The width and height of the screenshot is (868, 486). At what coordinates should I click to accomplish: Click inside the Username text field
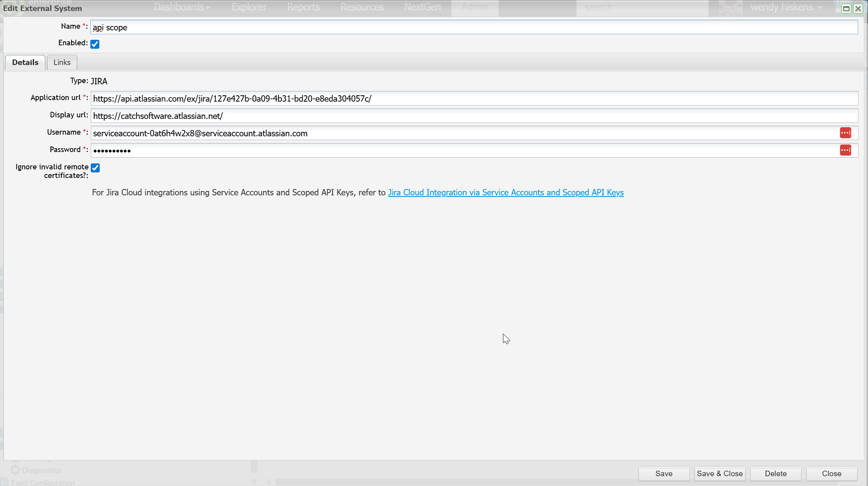pyautogui.click(x=462, y=133)
